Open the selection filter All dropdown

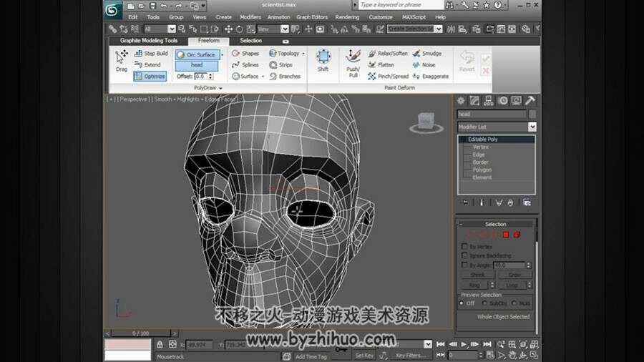pos(172,29)
